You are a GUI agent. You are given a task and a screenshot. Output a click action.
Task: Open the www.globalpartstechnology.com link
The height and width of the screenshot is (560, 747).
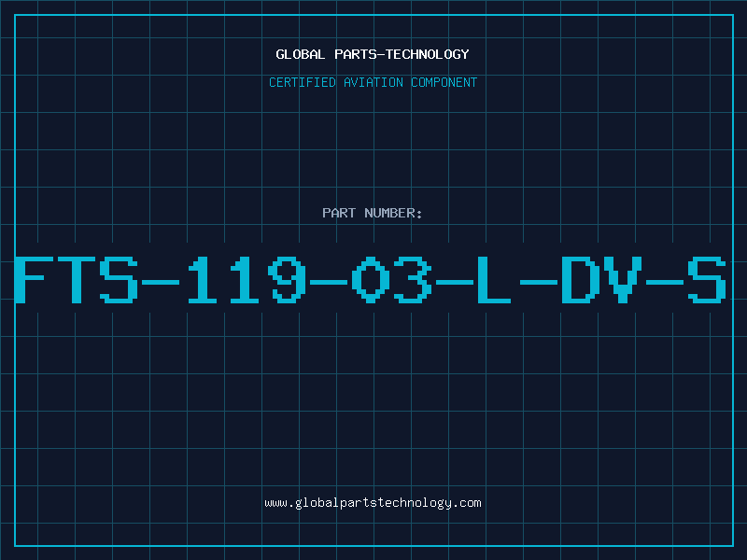(x=373, y=503)
